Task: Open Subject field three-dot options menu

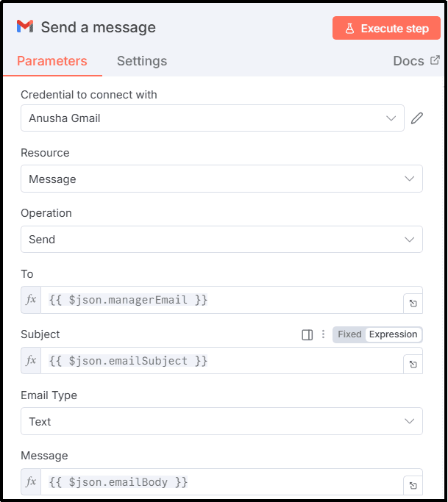Action: pos(323,334)
